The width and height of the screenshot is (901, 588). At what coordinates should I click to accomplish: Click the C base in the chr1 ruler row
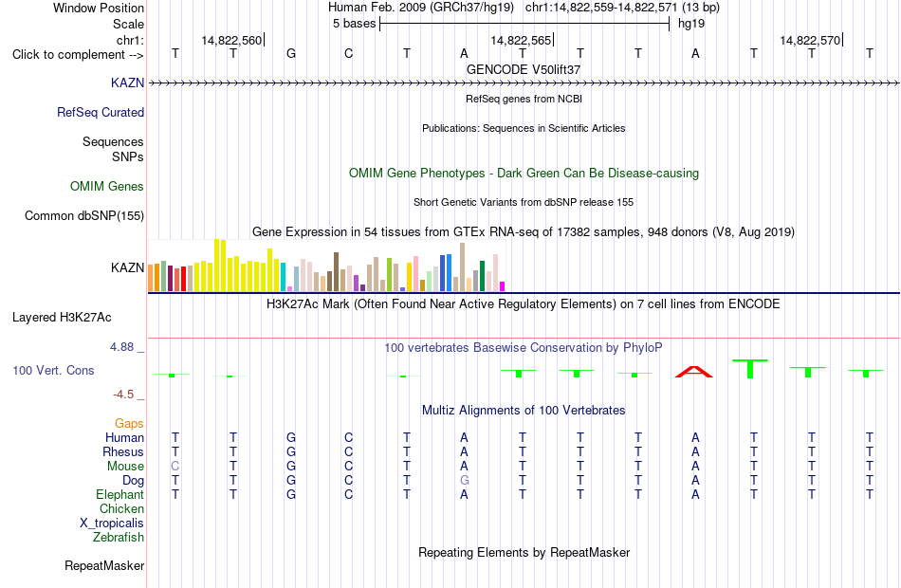point(348,54)
